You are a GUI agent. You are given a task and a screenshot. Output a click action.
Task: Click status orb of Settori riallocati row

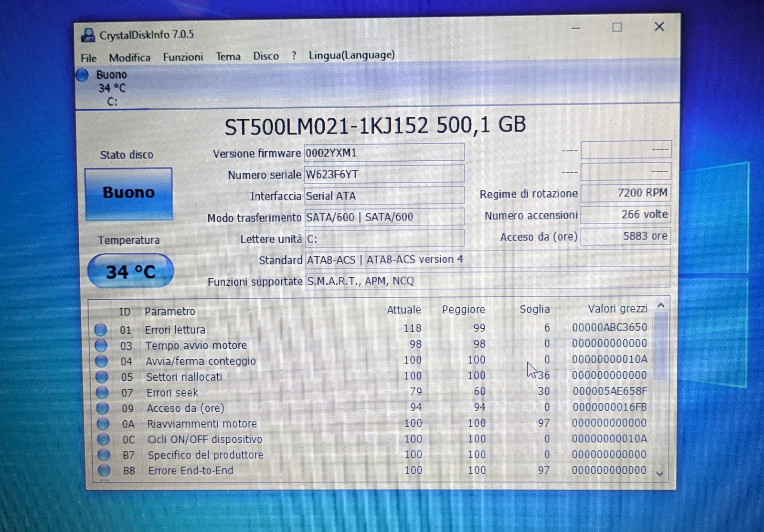pyautogui.click(x=102, y=376)
